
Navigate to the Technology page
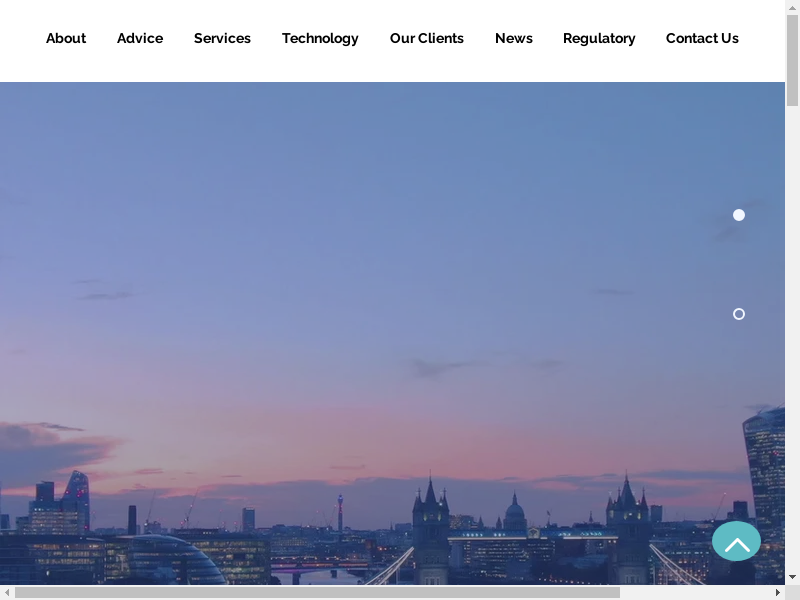click(x=320, y=38)
